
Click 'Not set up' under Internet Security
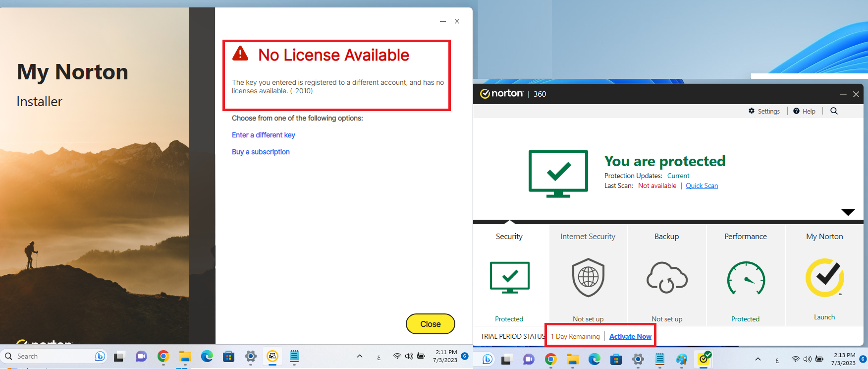click(588, 319)
